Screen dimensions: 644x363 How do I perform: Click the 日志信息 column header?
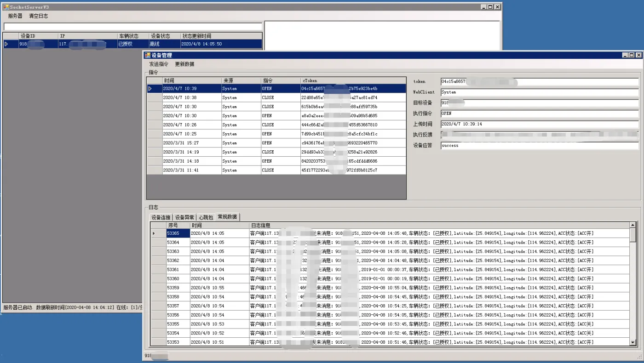[439, 226]
